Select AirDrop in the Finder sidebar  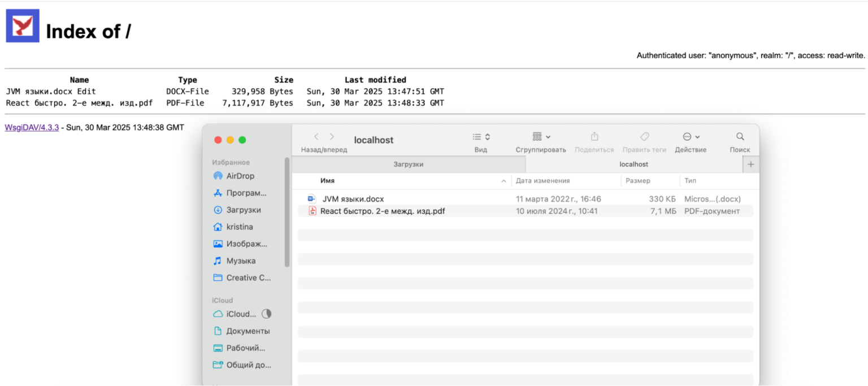point(235,176)
